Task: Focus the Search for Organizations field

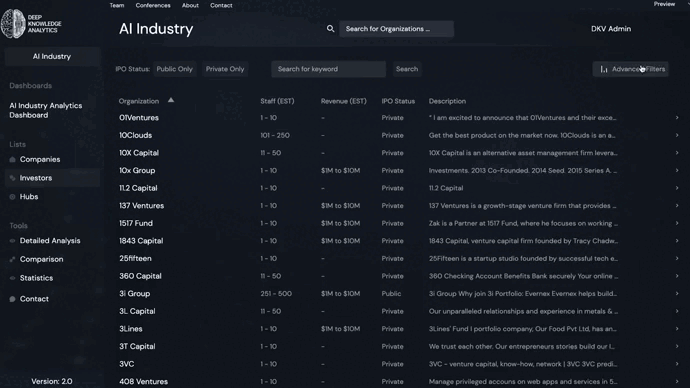Action: pos(396,29)
